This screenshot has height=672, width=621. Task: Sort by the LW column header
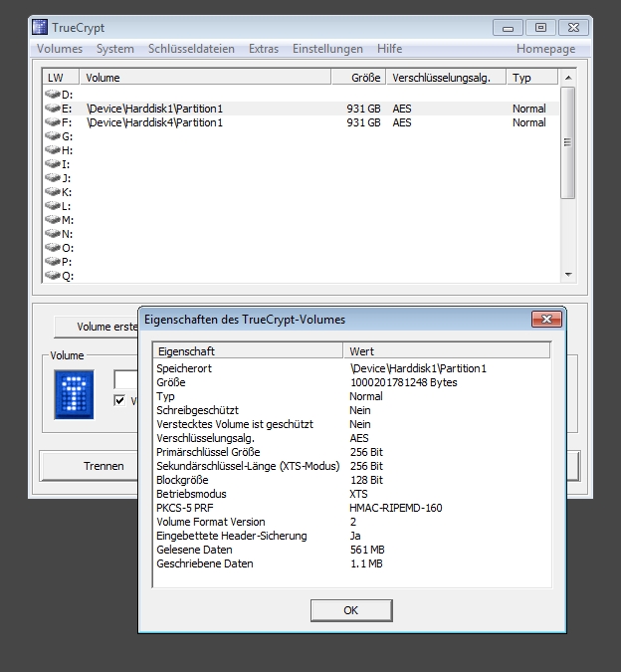[61, 78]
